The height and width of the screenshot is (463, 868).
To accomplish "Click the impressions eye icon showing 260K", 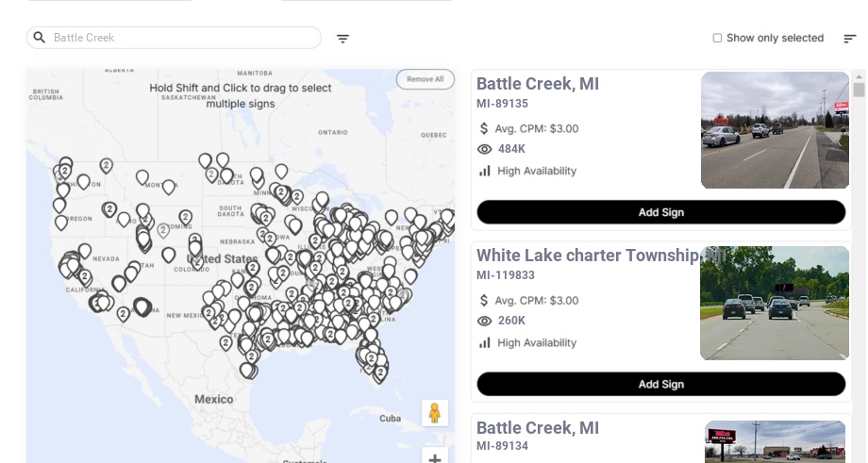I will [x=485, y=321].
